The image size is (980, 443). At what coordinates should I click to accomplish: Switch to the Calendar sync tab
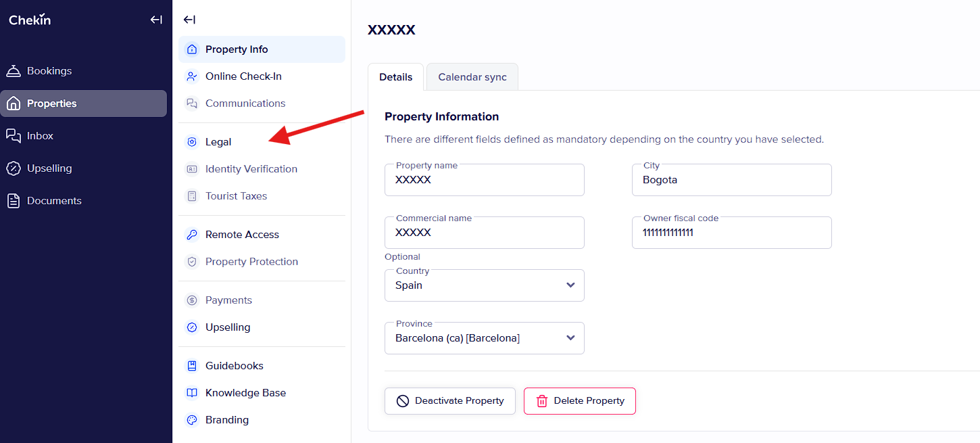tap(472, 77)
